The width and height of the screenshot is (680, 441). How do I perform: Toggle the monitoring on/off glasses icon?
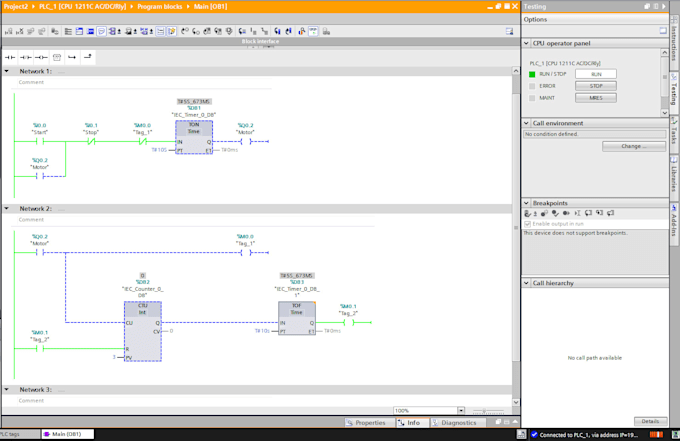click(313, 31)
